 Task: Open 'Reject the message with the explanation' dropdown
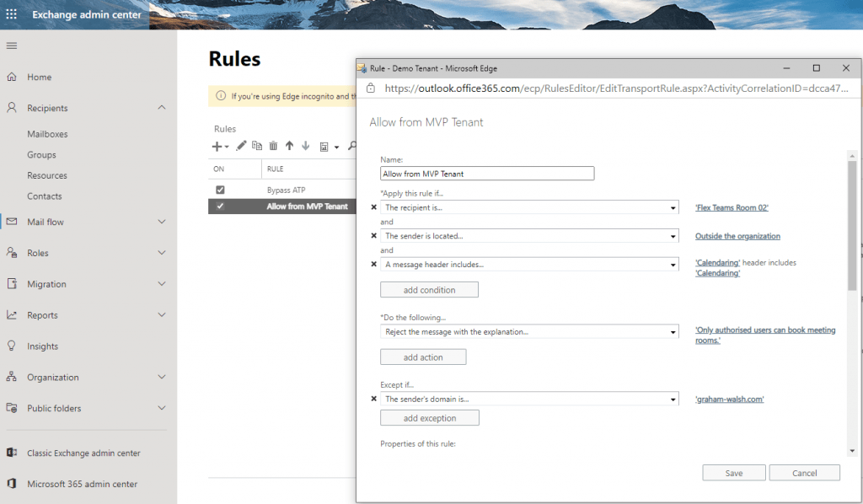tap(529, 332)
